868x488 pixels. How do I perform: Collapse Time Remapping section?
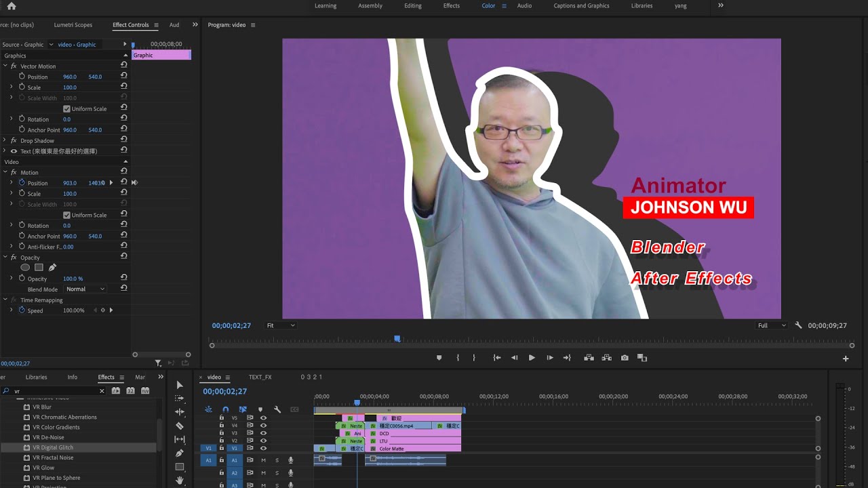click(x=5, y=300)
